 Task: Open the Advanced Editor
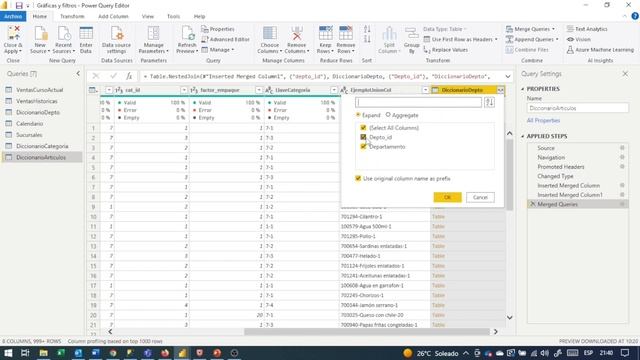click(x=225, y=39)
